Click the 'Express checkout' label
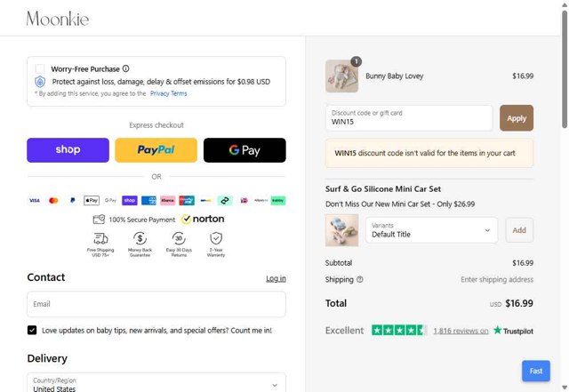 [x=156, y=125]
